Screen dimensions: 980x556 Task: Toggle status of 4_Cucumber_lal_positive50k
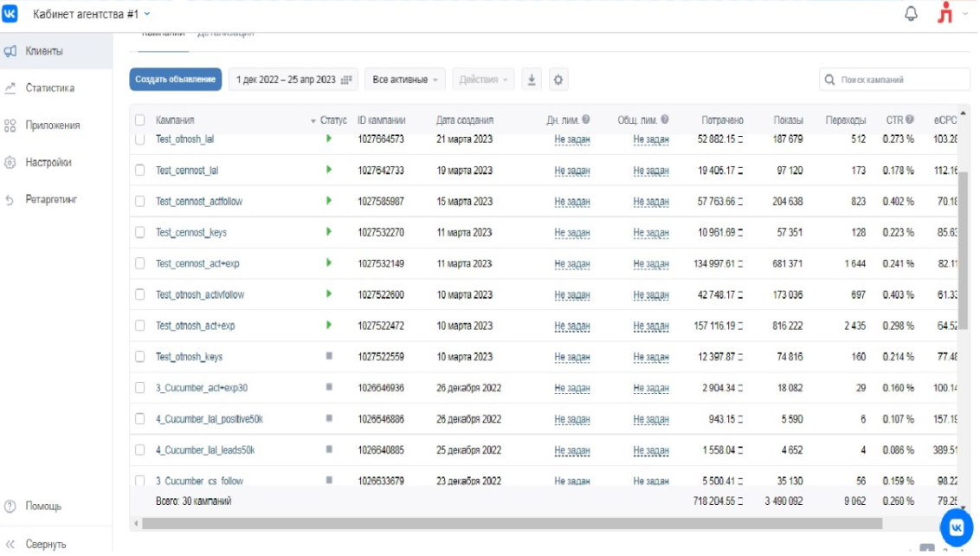[329, 418]
